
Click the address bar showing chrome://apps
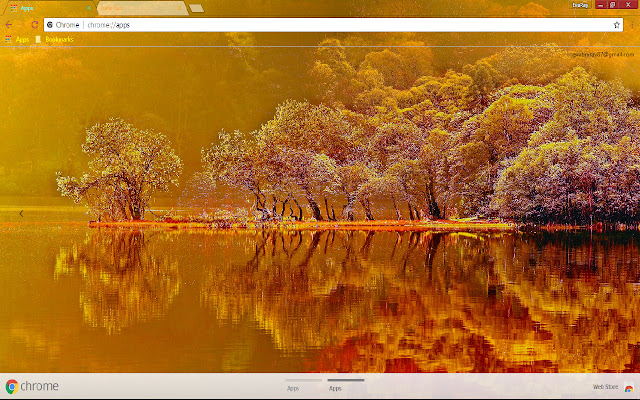[333, 25]
